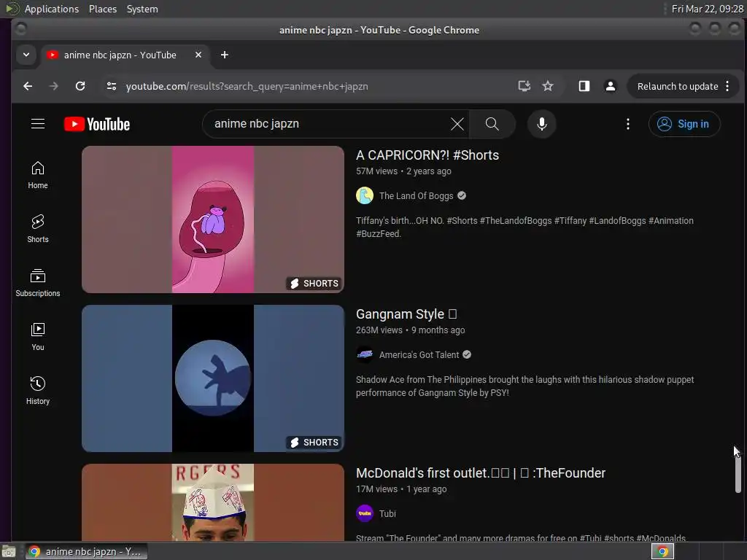
Task: Click the clock showing Fri Mar 22
Action: (707, 9)
